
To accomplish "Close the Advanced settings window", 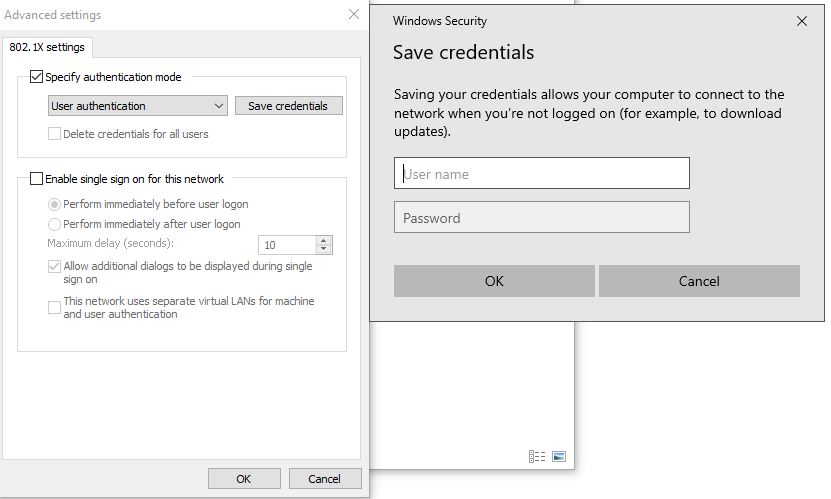I will click(x=354, y=14).
